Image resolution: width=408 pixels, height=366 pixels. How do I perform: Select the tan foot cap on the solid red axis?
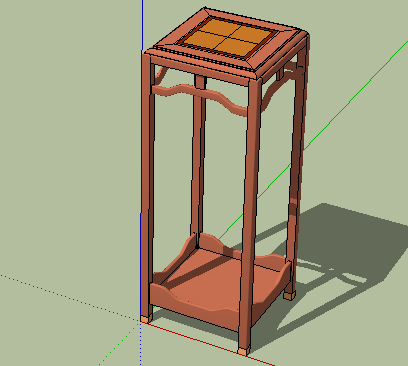pyautogui.click(x=243, y=351)
